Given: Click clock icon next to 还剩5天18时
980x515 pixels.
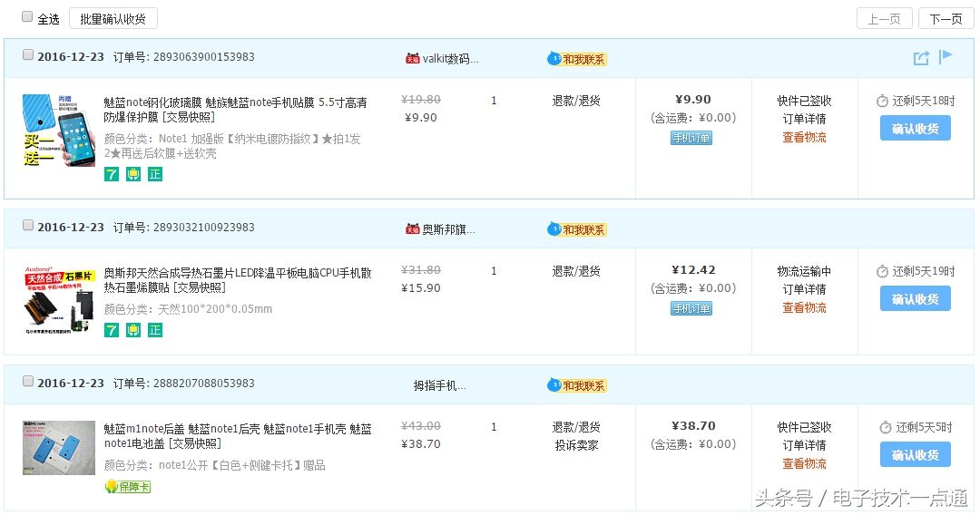Looking at the screenshot, I should (883, 102).
